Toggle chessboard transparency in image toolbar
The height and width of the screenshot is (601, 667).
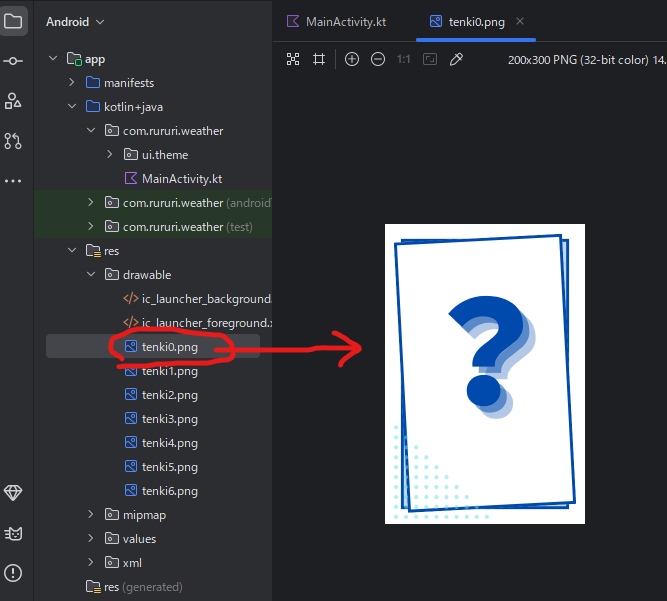[x=293, y=59]
